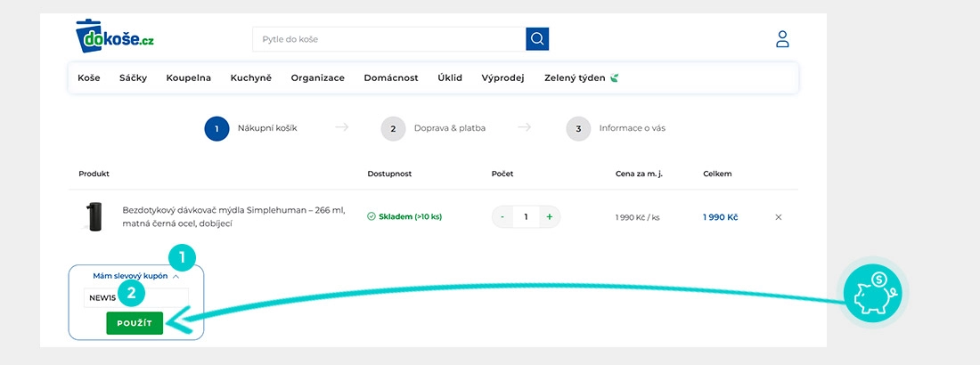Click the Dostupnost column header
This screenshot has width=980, height=365.
389,174
